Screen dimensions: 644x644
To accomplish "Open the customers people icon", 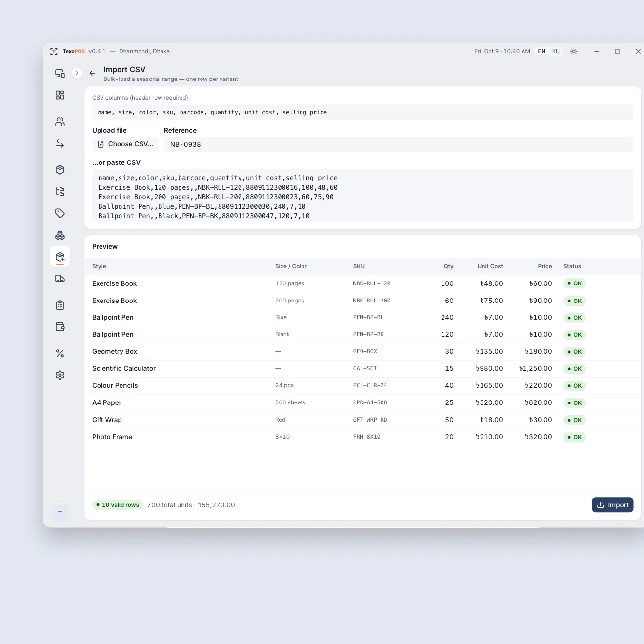I will point(60,121).
